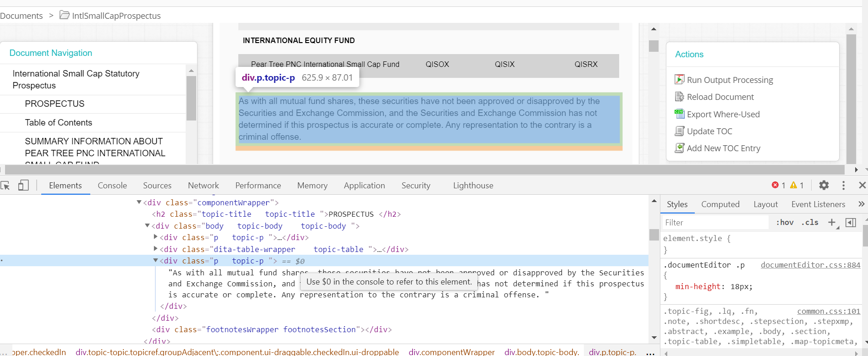Collapse the selected p topic-p div node
The image size is (868, 356).
click(155, 260)
